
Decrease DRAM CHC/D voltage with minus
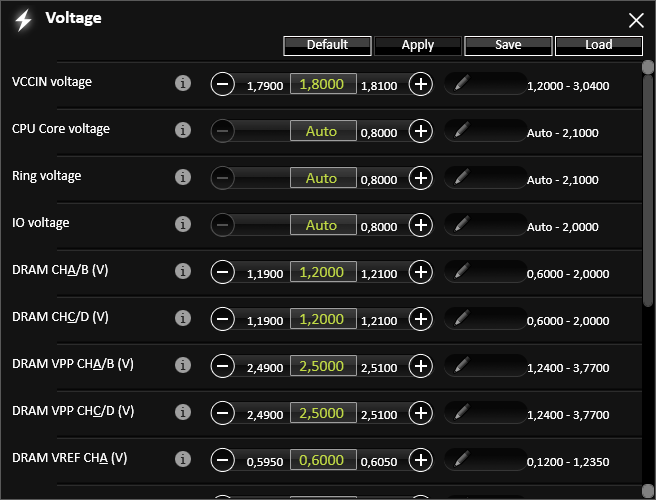pos(223,319)
